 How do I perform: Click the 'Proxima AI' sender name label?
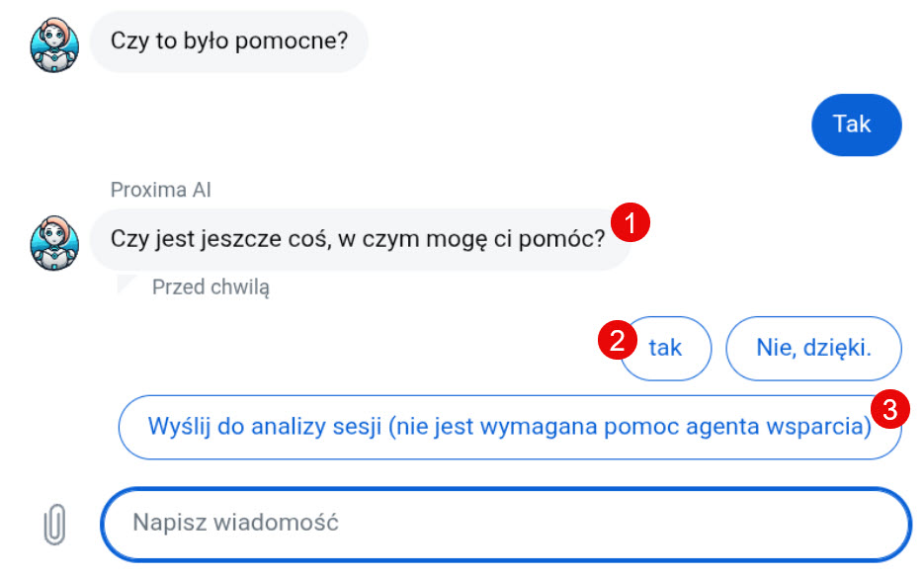(160, 190)
